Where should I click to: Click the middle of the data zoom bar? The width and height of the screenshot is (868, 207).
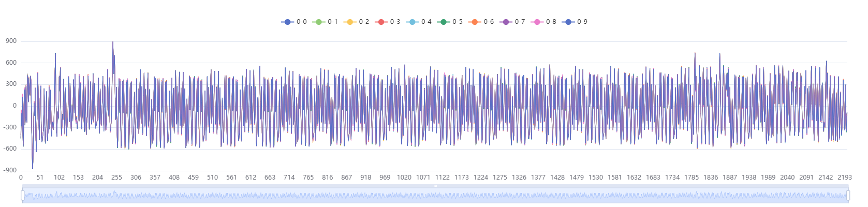(435, 196)
